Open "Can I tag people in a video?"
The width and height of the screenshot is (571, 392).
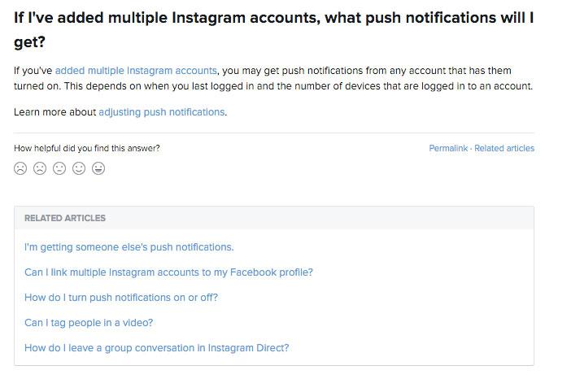click(x=89, y=323)
